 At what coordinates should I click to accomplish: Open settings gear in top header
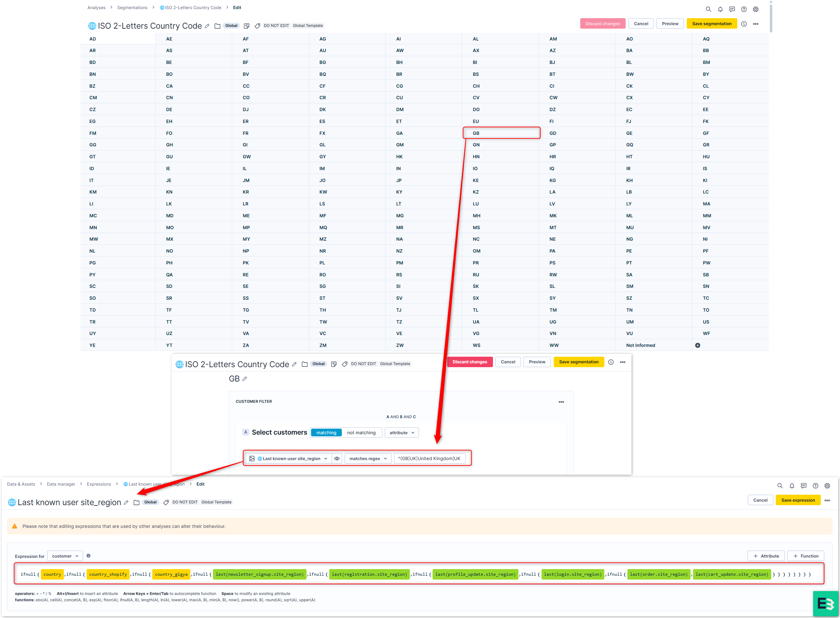point(756,9)
